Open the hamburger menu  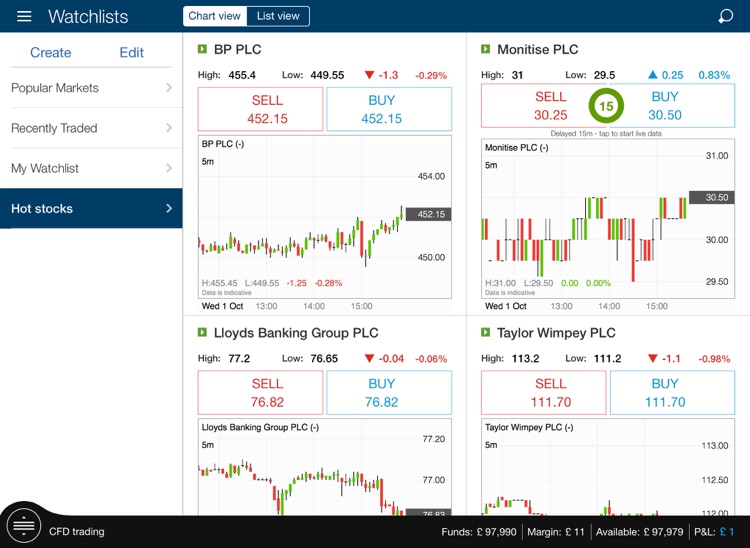[x=24, y=16]
